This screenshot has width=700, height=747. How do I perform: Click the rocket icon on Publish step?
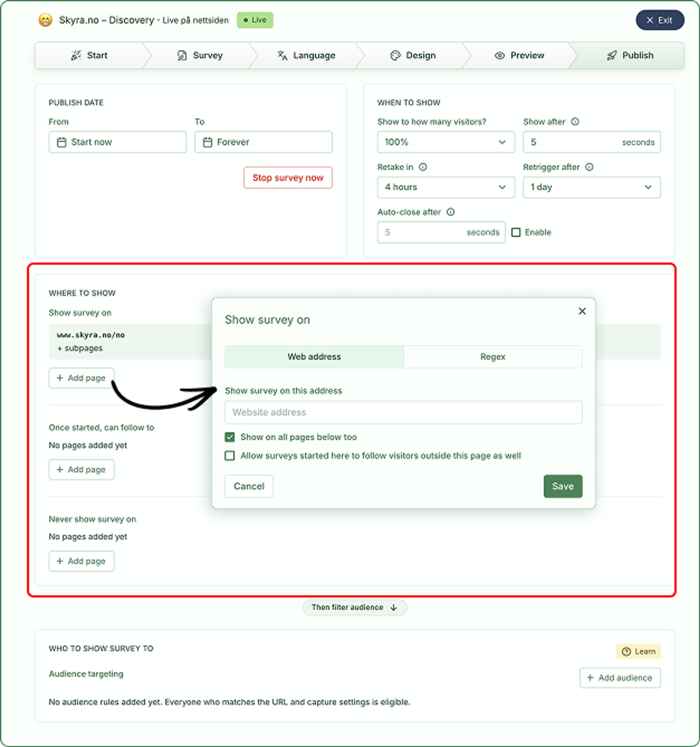pyautogui.click(x=612, y=56)
